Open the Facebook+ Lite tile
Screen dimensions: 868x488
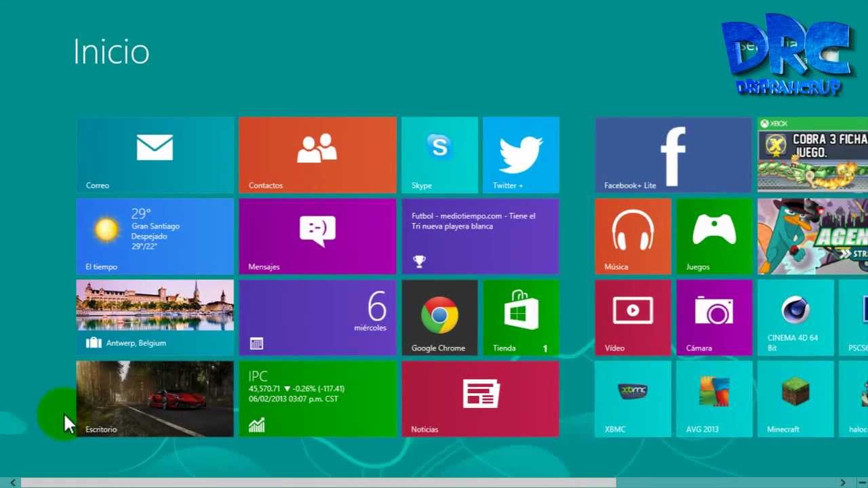pos(674,155)
